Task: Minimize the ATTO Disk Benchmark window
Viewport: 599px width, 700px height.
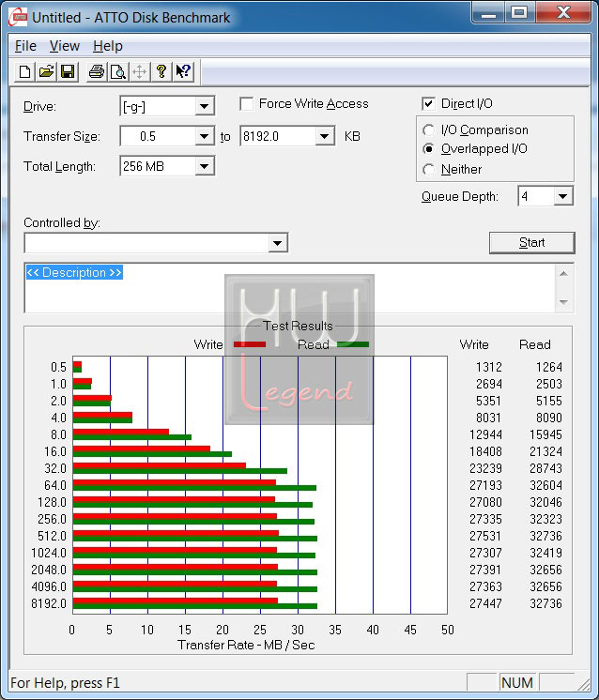Action: (488, 13)
